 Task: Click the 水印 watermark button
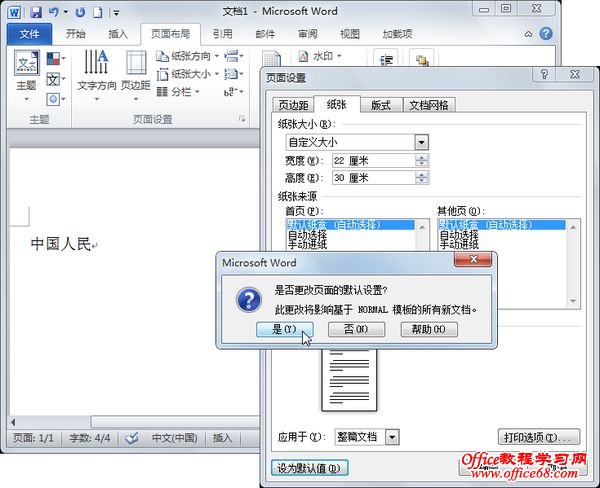coord(320,56)
